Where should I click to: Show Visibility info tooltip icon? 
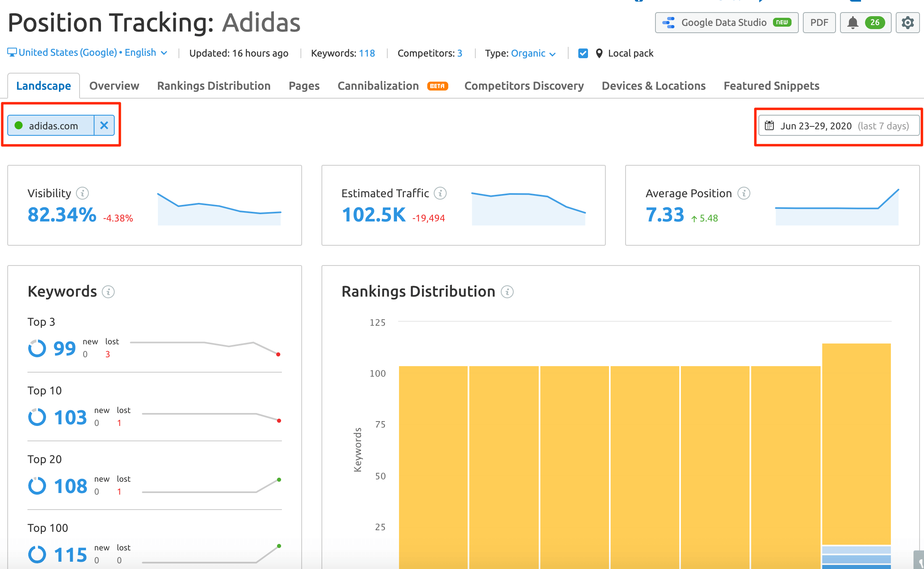tap(82, 193)
